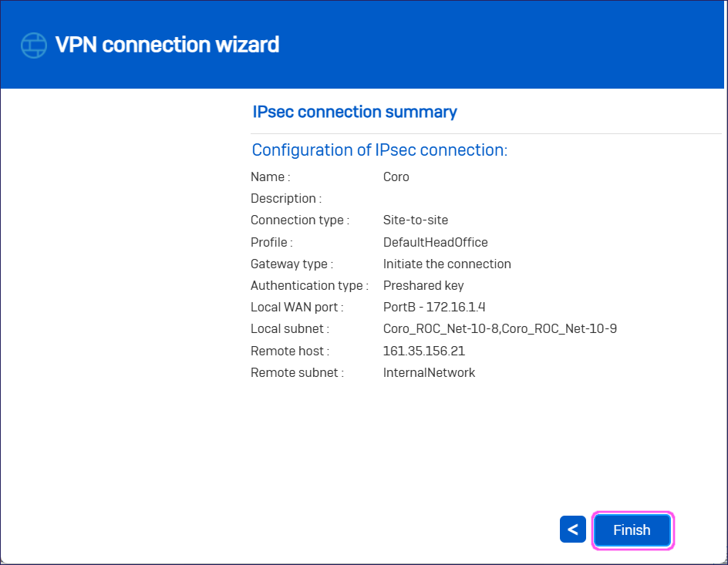Screen dimensions: 728x565
Task: Click the remote host IP 161.35.156.21
Action: pyautogui.click(x=423, y=351)
